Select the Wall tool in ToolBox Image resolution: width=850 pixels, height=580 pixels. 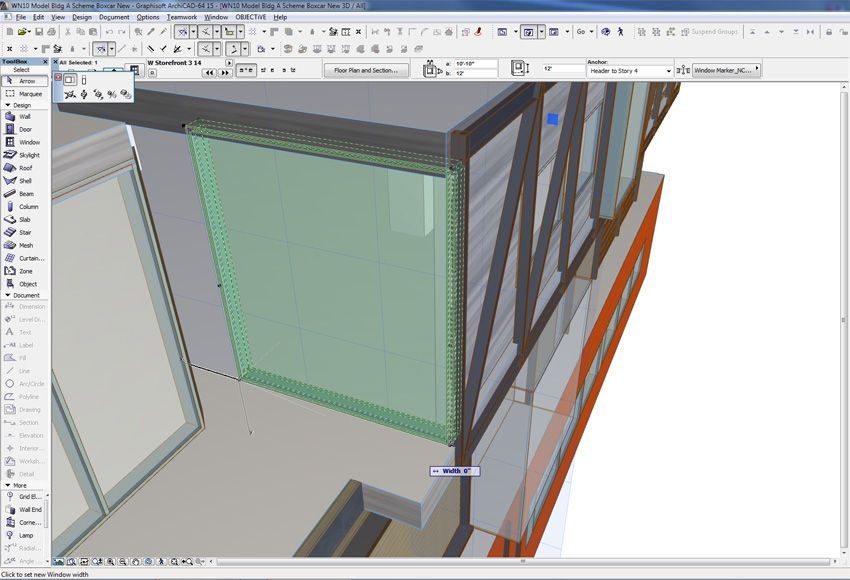24,117
